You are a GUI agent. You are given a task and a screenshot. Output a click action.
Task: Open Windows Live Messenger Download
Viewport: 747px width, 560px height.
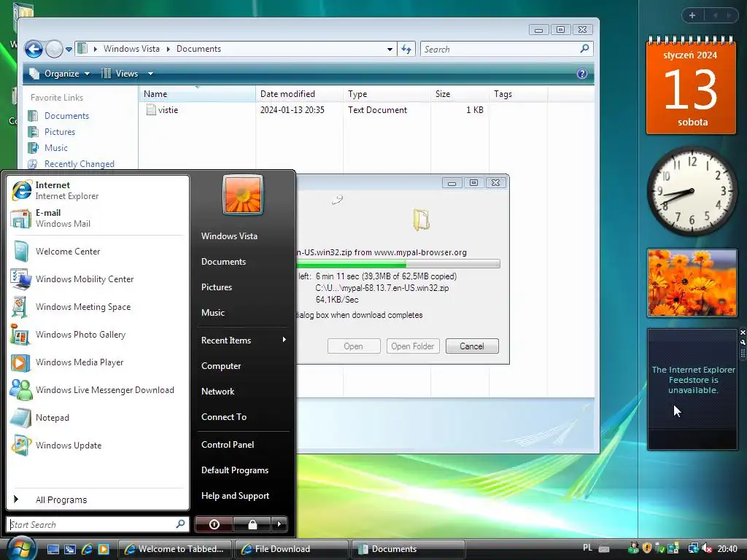[x=98, y=389]
